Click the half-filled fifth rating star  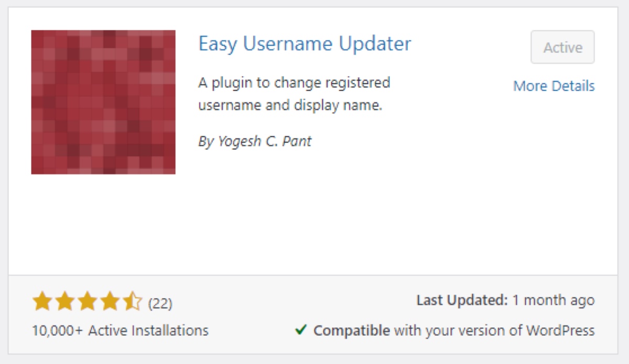click(x=131, y=301)
